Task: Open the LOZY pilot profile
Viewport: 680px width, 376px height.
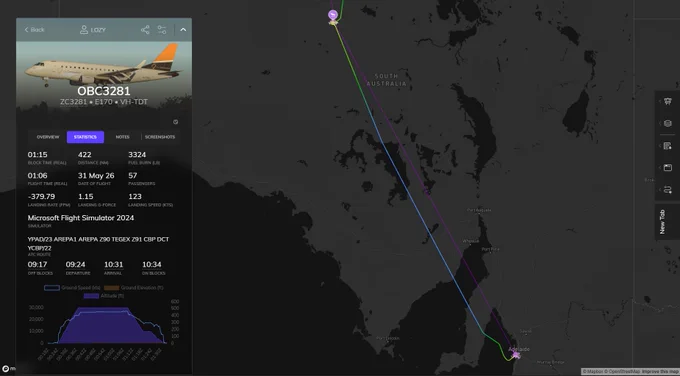Action: click(93, 29)
